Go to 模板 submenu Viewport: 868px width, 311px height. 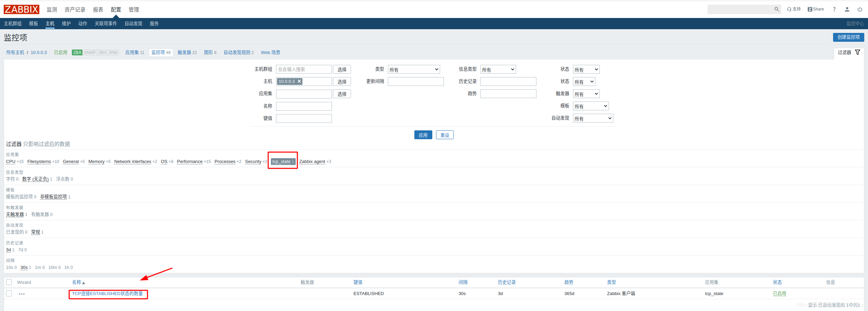pos(34,23)
